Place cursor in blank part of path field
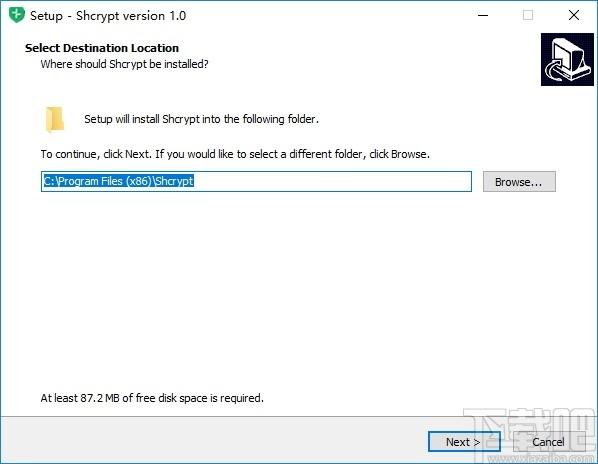This screenshot has height=464, width=598. [x=332, y=181]
